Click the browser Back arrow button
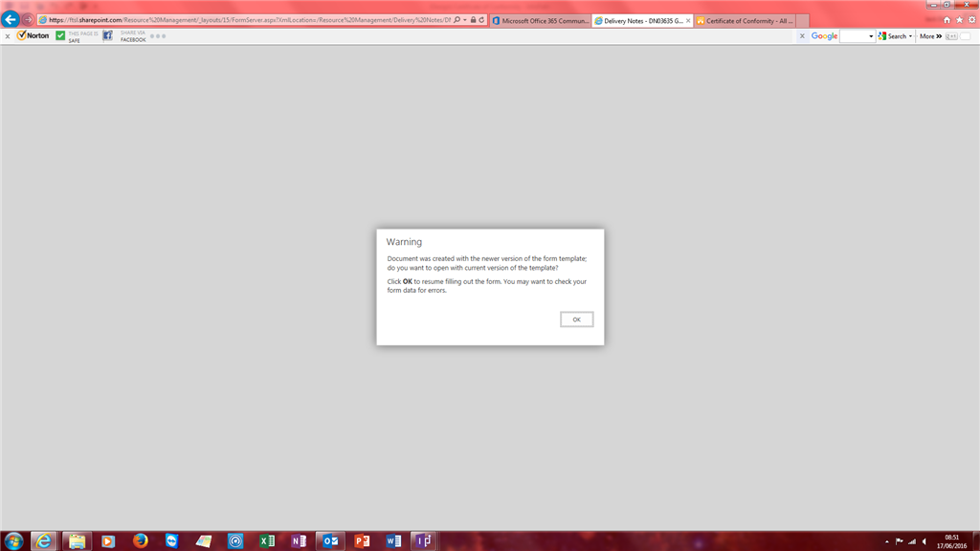 pyautogui.click(x=10, y=19)
